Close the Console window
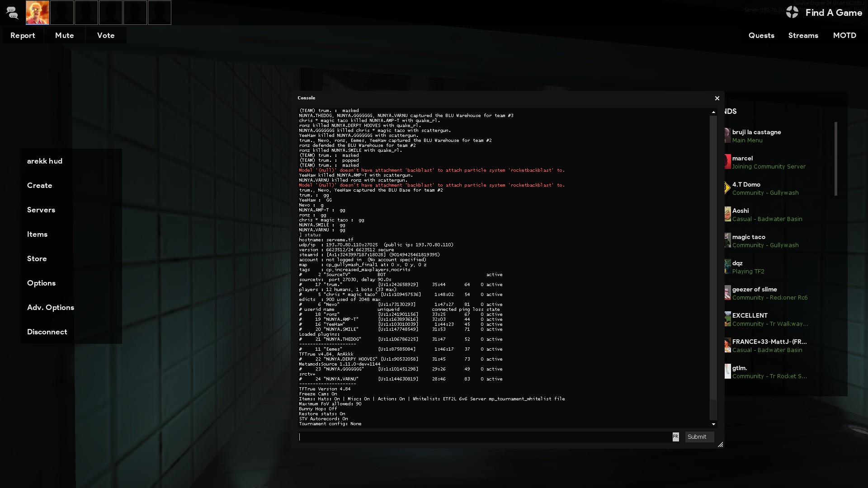 point(717,98)
